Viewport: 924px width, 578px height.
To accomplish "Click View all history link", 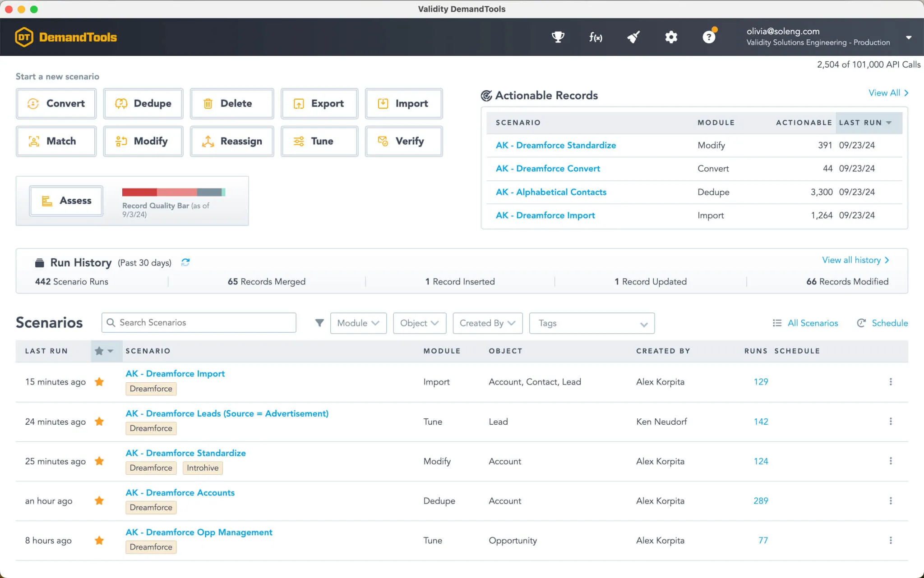I will pyautogui.click(x=855, y=260).
